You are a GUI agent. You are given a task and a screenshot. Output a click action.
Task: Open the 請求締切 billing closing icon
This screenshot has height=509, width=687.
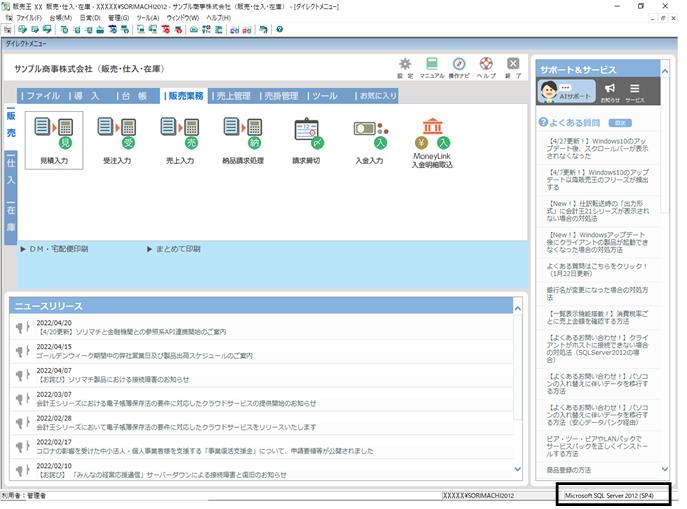306,140
